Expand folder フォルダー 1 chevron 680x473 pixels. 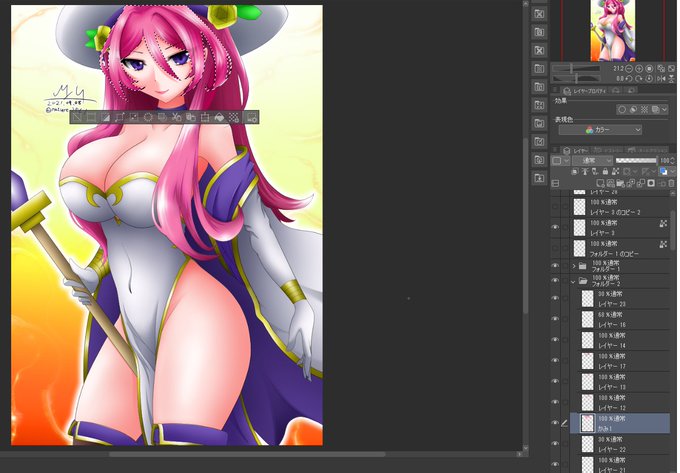pos(574,265)
